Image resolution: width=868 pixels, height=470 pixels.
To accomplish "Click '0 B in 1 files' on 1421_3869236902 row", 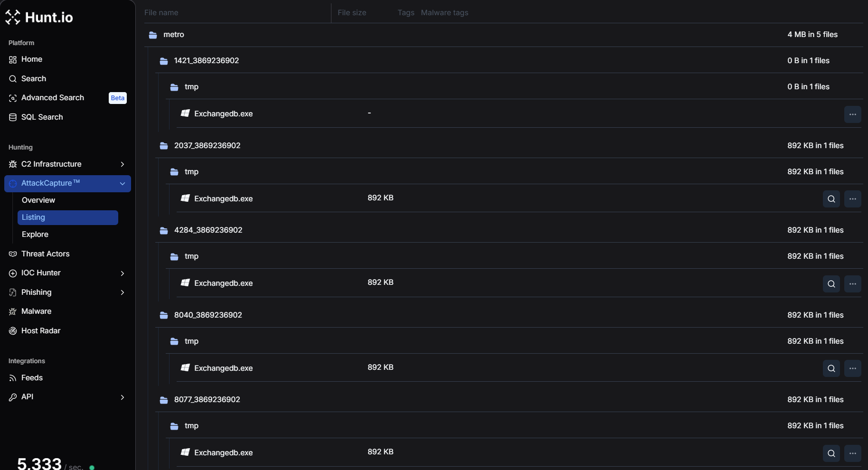I will (x=808, y=61).
